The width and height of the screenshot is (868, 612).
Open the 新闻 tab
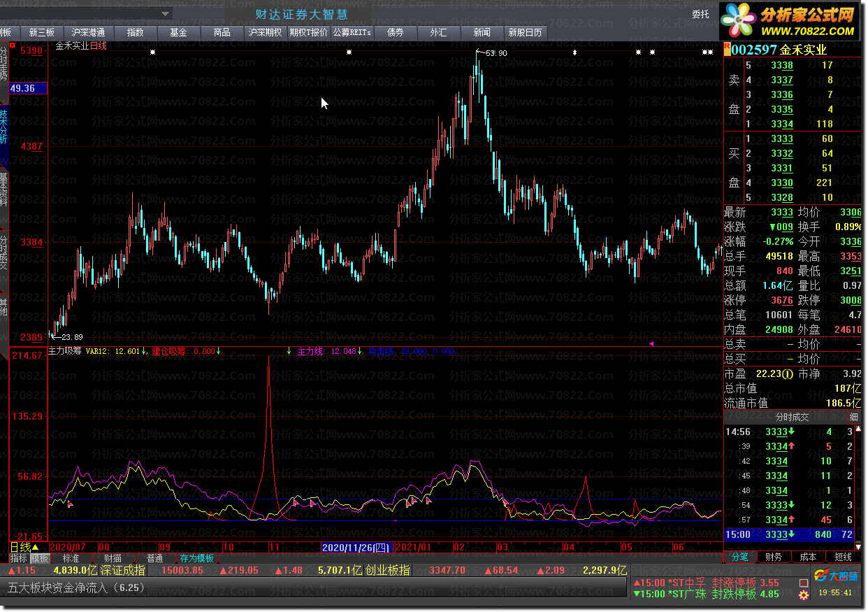482,32
